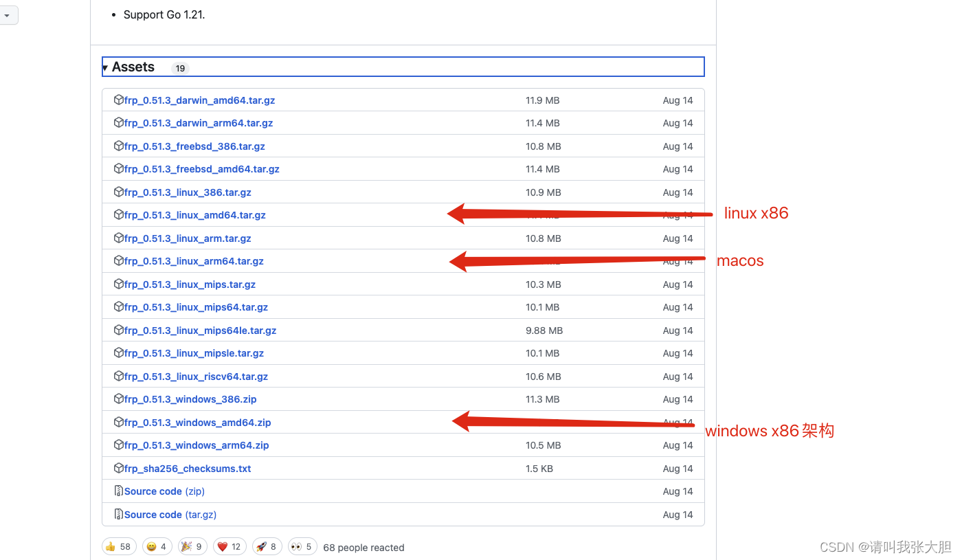The width and height of the screenshot is (962, 560).
Task: Collapse the Assets section triangle
Action: click(105, 67)
